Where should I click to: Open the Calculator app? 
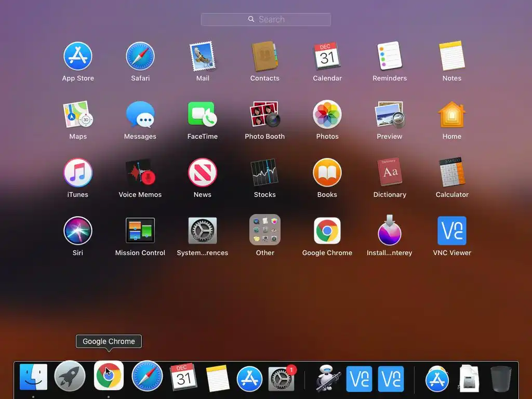452,172
